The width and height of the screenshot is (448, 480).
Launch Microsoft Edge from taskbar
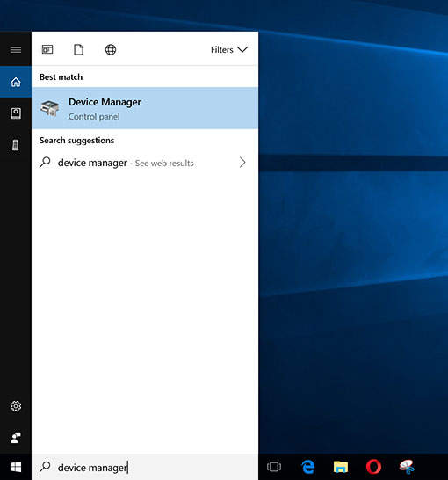click(x=307, y=467)
